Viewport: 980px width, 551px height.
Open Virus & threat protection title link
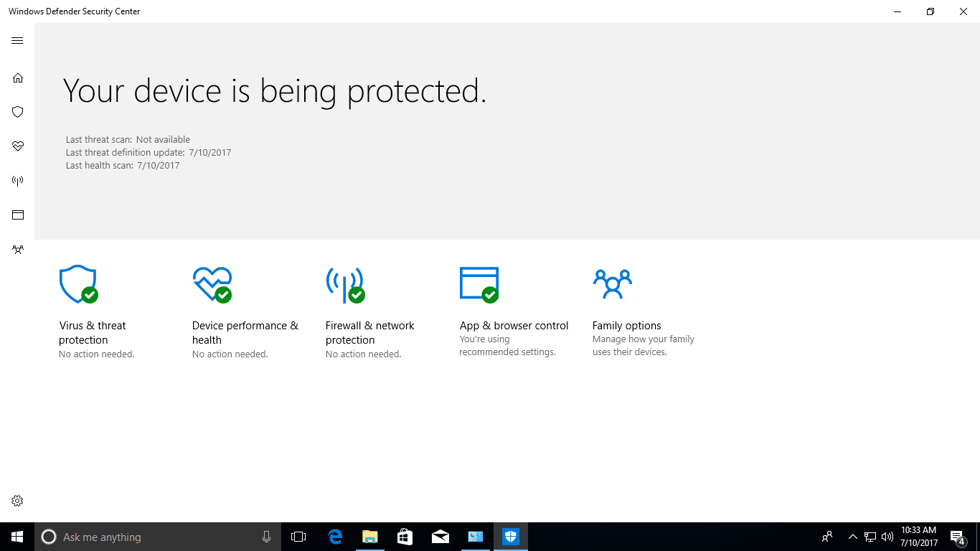point(93,333)
